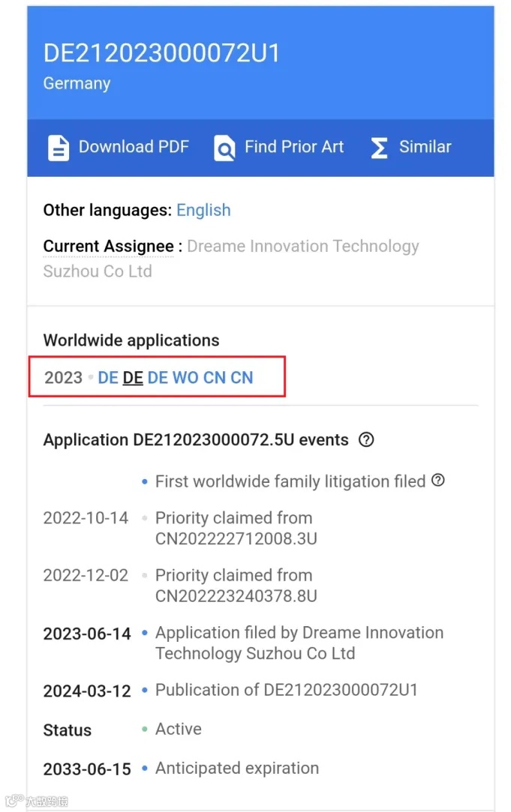Open the third DE application link
Viewport: 511px width, 812px height.
158,378
